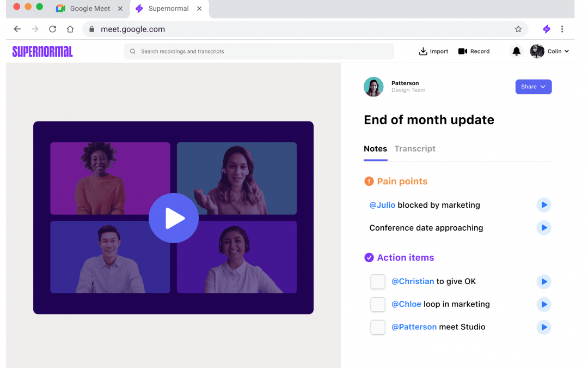Switch to the Transcript tab
The image size is (588, 368).
tap(415, 149)
